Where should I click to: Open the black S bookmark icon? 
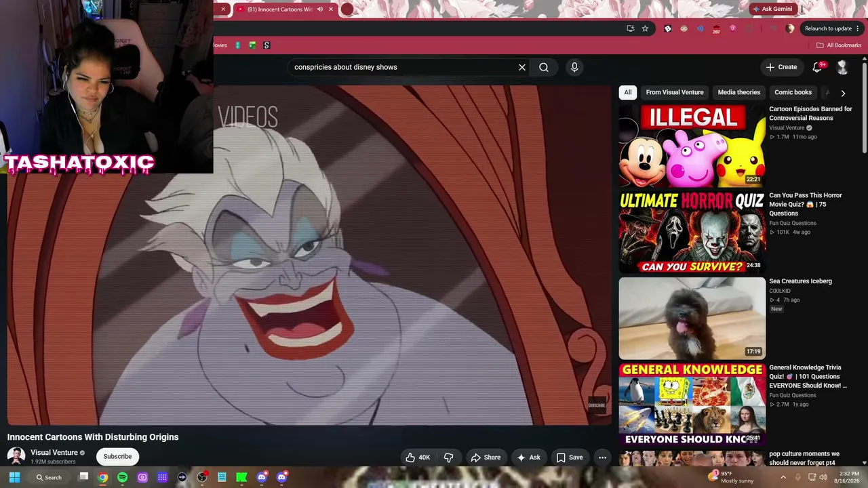pyautogui.click(x=267, y=45)
